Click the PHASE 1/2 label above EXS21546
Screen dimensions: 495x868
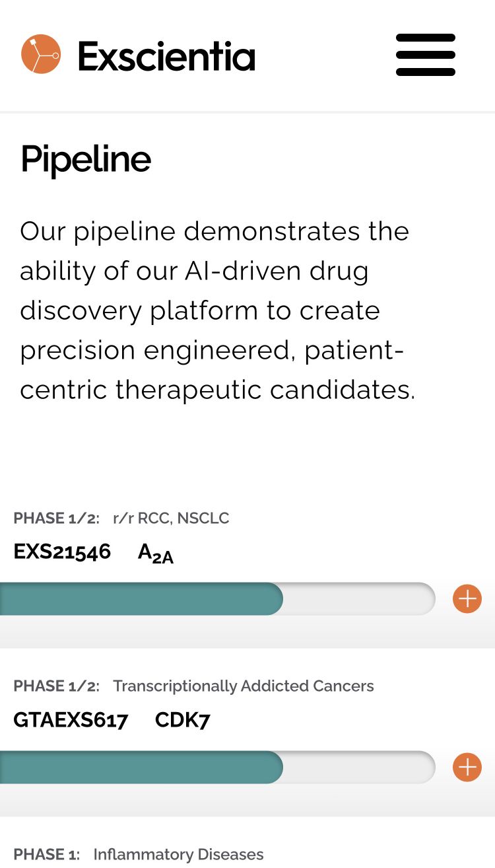point(56,518)
